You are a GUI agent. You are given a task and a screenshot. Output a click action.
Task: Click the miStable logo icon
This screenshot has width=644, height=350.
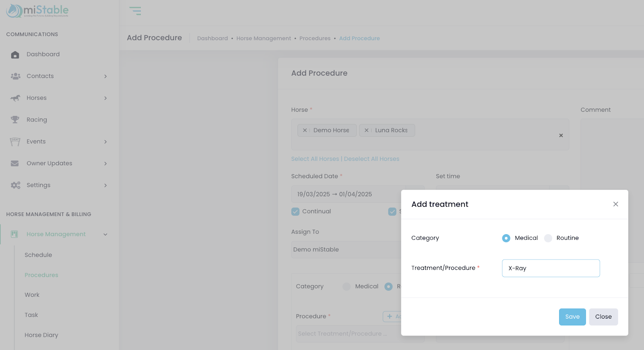point(14,11)
